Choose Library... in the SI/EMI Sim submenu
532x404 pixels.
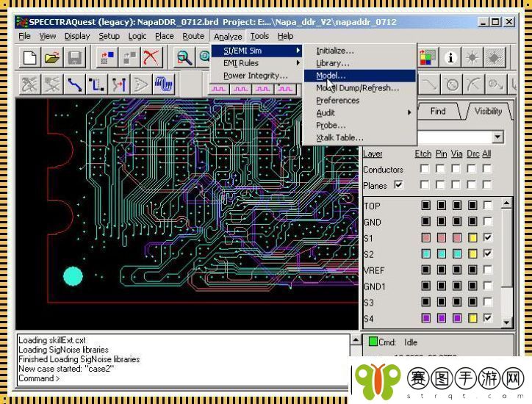pyautogui.click(x=359, y=63)
